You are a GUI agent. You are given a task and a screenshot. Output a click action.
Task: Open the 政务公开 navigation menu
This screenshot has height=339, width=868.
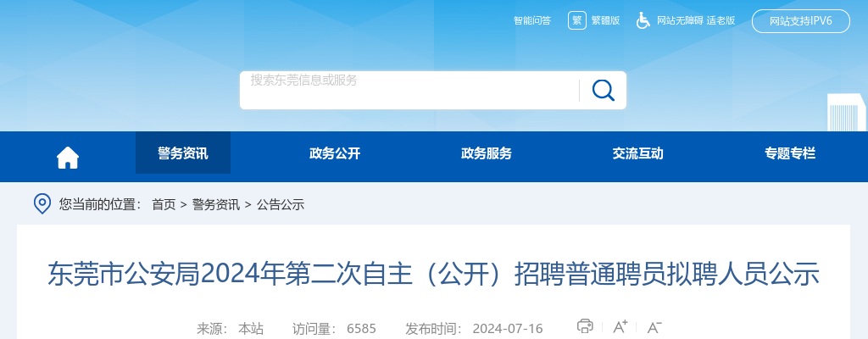point(335,153)
